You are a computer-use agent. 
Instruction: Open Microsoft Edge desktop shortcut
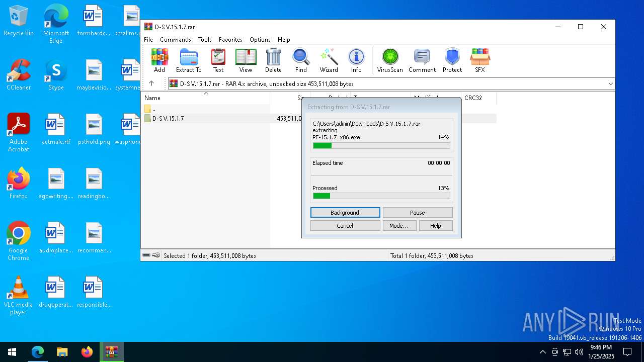point(56,24)
